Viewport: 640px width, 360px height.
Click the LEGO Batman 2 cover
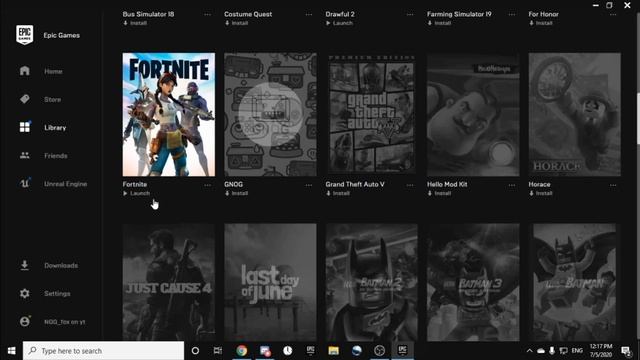coord(371,282)
